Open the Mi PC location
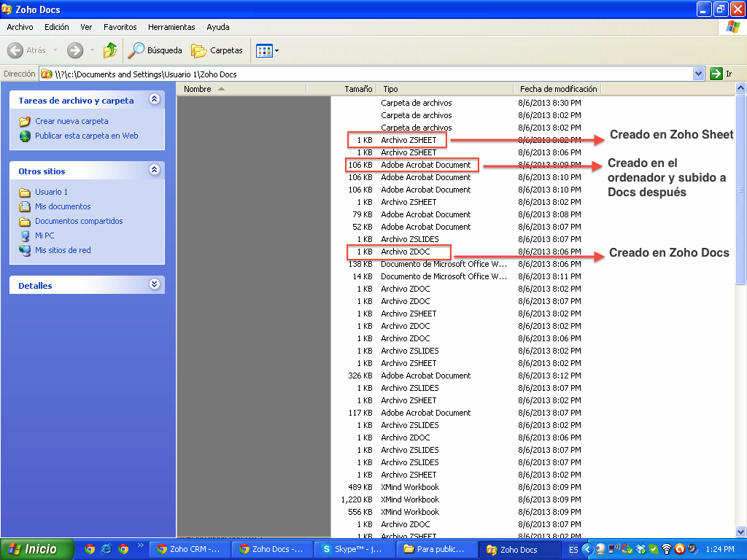 [x=44, y=236]
